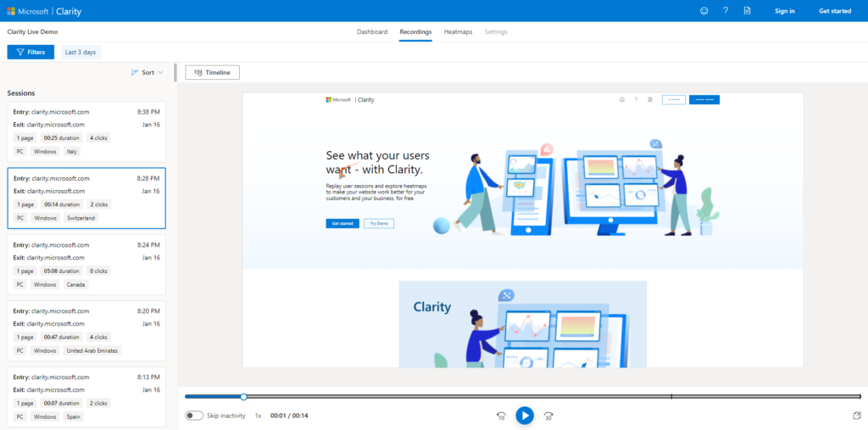Open the help question mark icon

tap(726, 10)
